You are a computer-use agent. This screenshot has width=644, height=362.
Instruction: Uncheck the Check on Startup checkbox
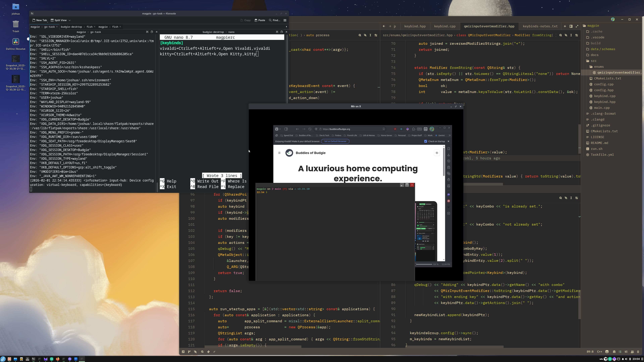point(426,141)
